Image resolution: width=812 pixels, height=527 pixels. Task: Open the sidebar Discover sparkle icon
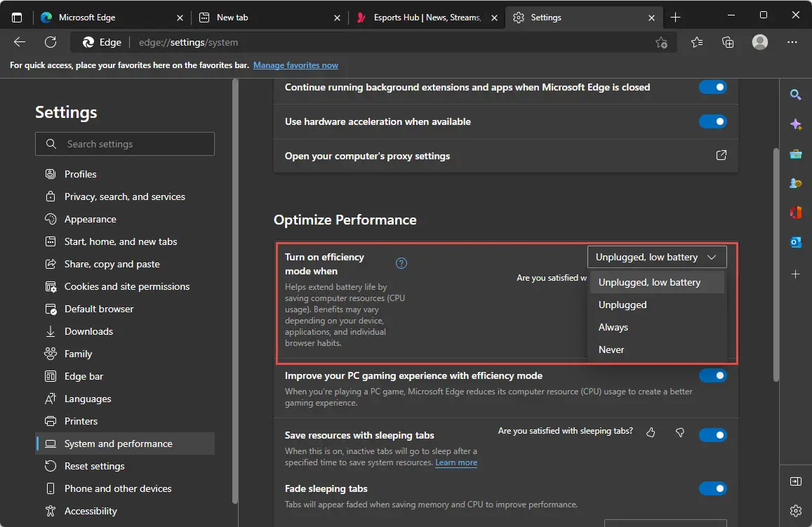tap(795, 124)
